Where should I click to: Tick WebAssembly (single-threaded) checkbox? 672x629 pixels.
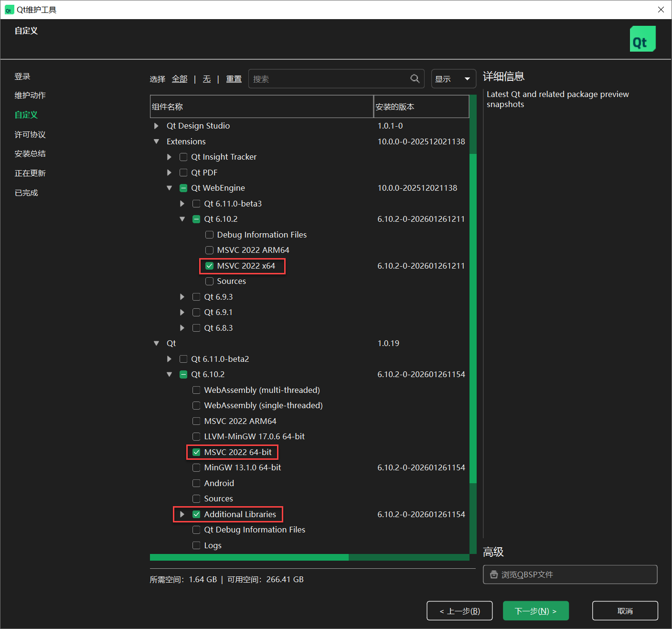(x=196, y=405)
